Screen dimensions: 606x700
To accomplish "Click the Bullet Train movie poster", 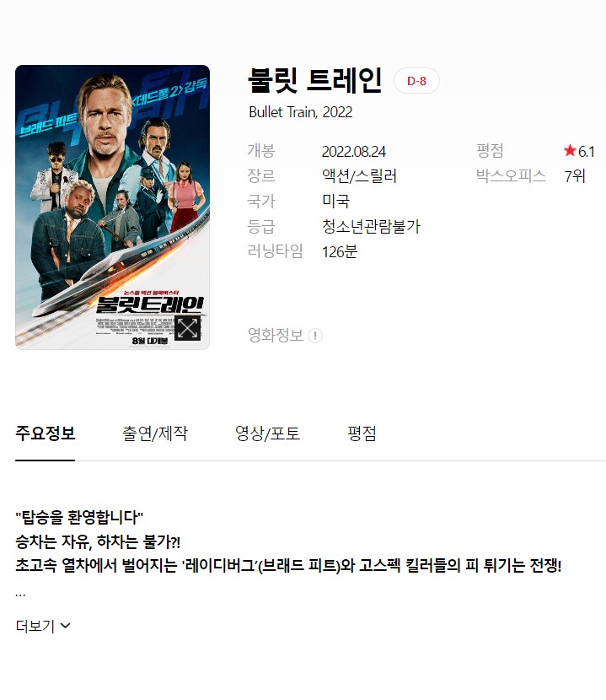I will tap(112, 207).
